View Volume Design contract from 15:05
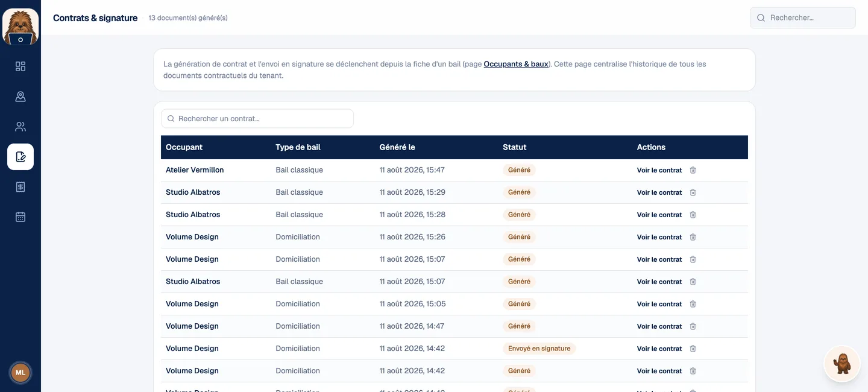The width and height of the screenshot is (868, 392). click(x=659, y=304)
